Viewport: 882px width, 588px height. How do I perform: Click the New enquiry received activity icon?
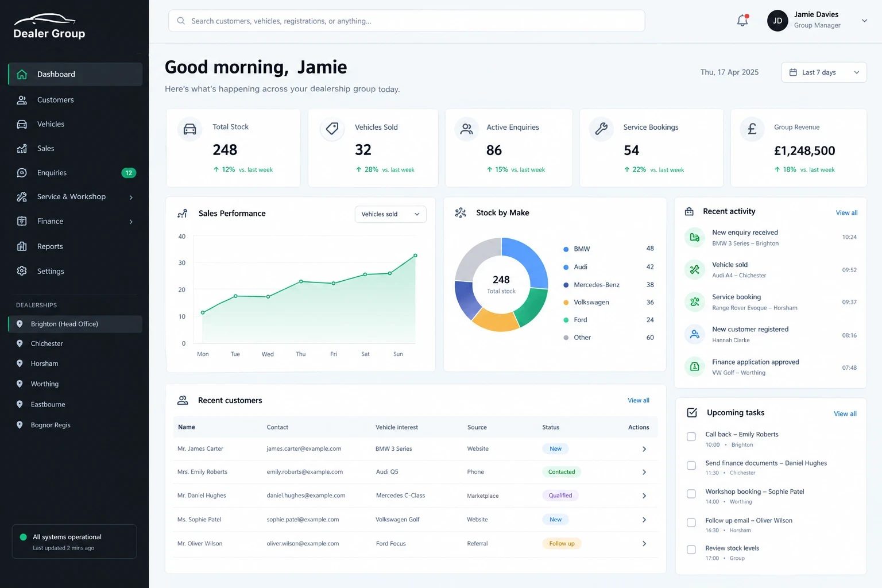[694, 237]
